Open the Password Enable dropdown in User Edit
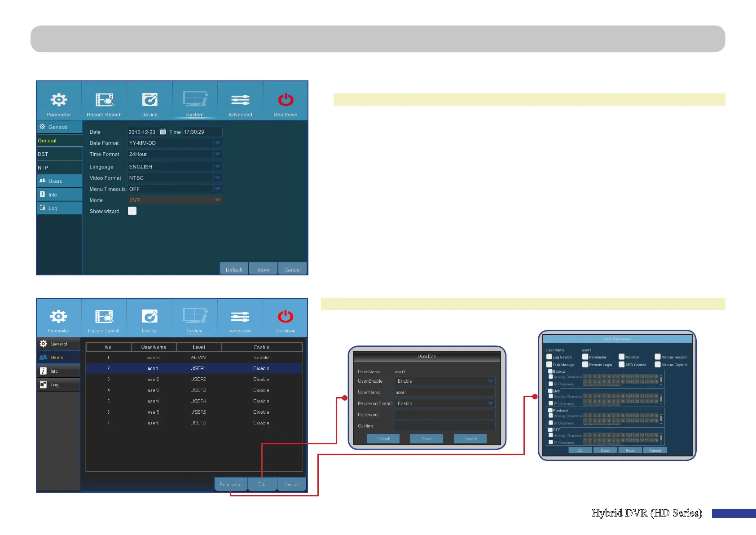This screenshot has height=535, width=756. (445, 403)
